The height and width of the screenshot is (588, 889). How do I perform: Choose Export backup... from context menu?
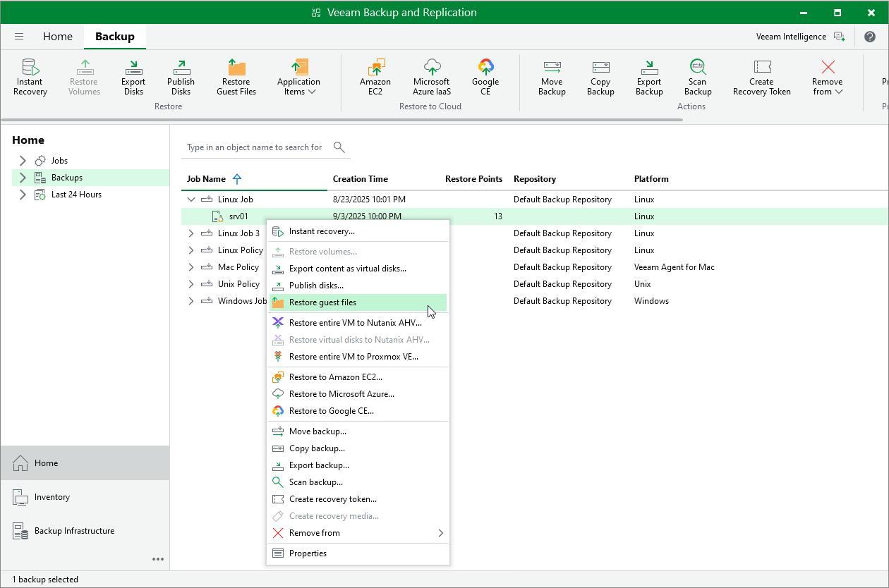358,465
